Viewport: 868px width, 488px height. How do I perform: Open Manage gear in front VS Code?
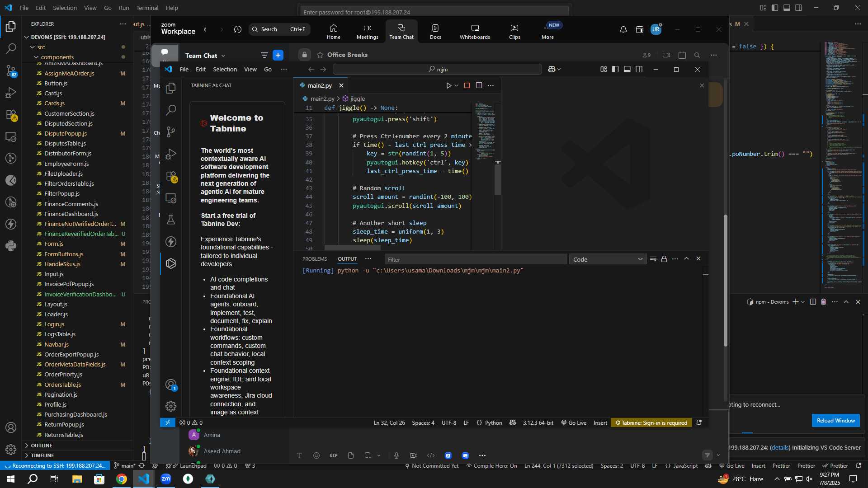(171, 406)
